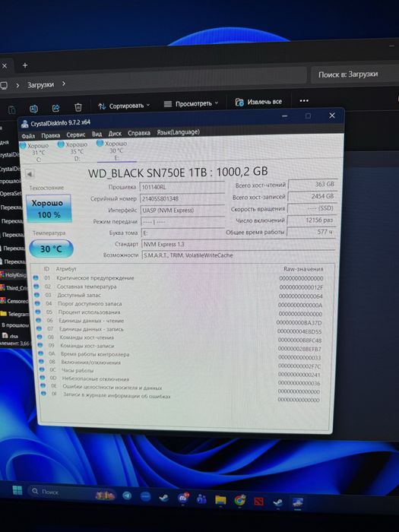Click the total host reads value 363 GB
Screen dimensions: 399x532
coord(313,184)
